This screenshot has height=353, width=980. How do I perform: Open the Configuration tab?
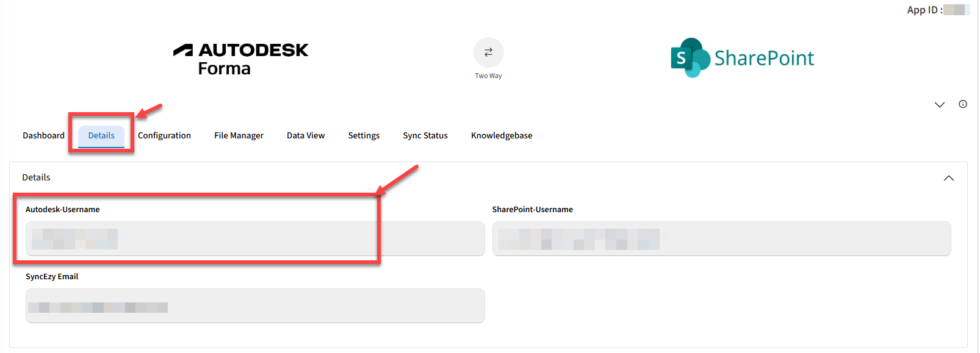coord(164,135)
